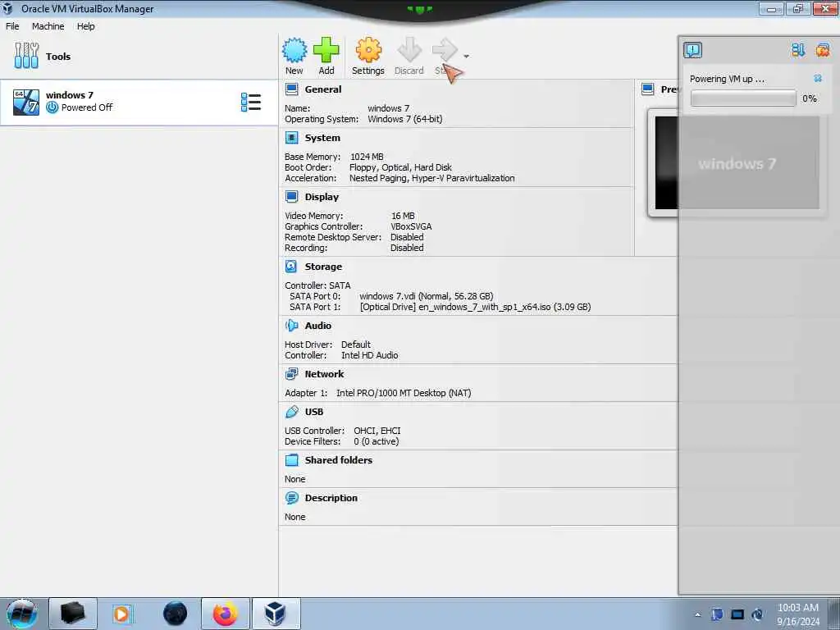Click the OHCI, EHCI controller value
840x630 pixels.
tap(377, 430)
